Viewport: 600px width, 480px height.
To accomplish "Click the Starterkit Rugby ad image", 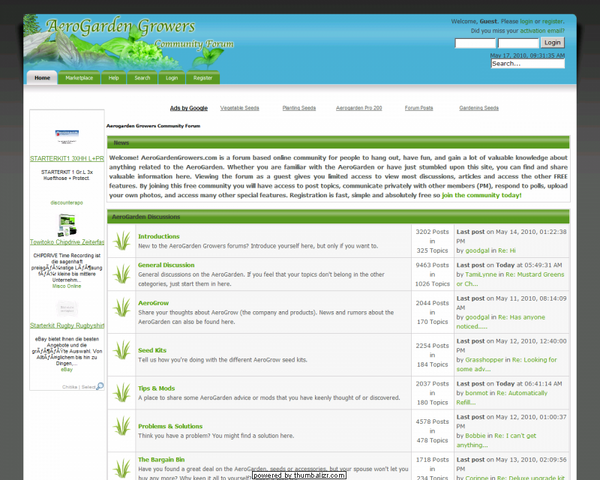I will click(x=67, y=309).
